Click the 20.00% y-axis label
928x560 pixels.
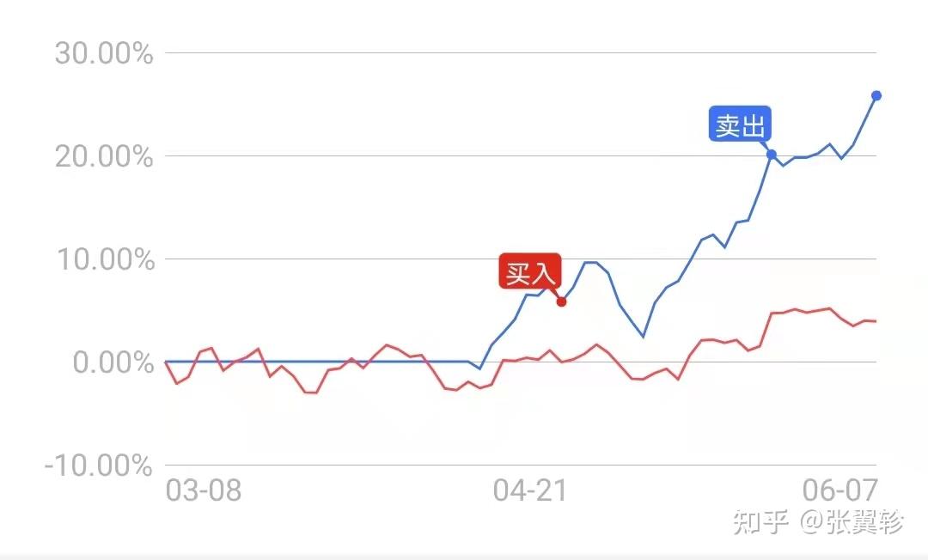104,156
